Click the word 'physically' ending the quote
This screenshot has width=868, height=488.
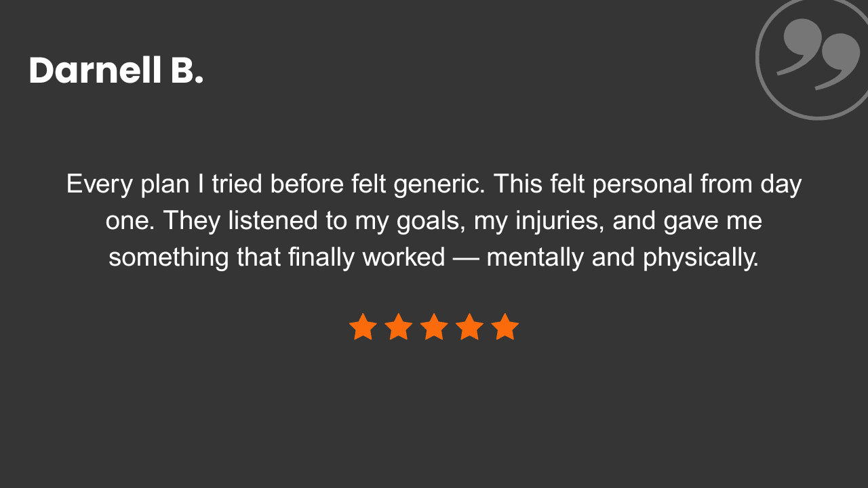pos(701,258)
